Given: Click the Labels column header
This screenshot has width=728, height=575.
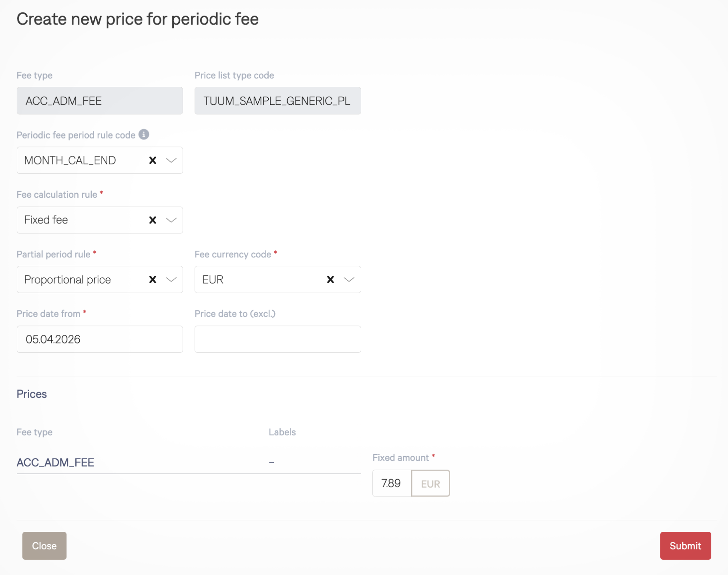Looking at the screenshot, I should pyautogui.click(x=282, y=432).
